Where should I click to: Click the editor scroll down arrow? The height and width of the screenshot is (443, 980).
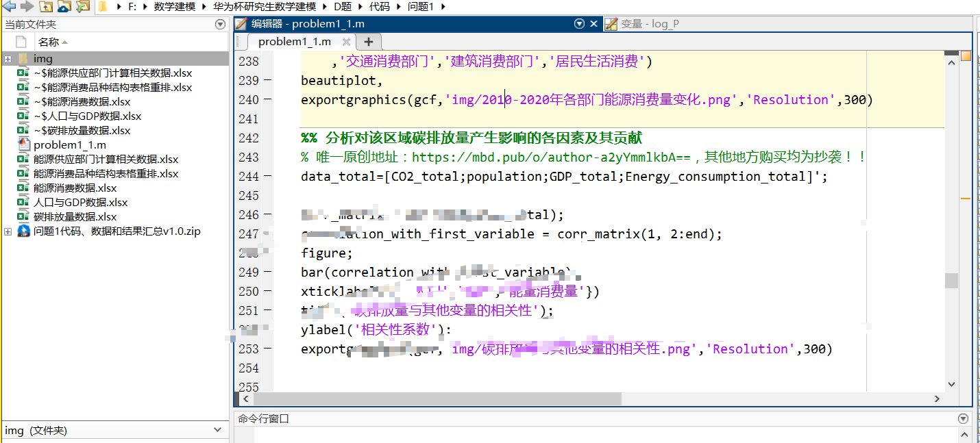[951, 384]
